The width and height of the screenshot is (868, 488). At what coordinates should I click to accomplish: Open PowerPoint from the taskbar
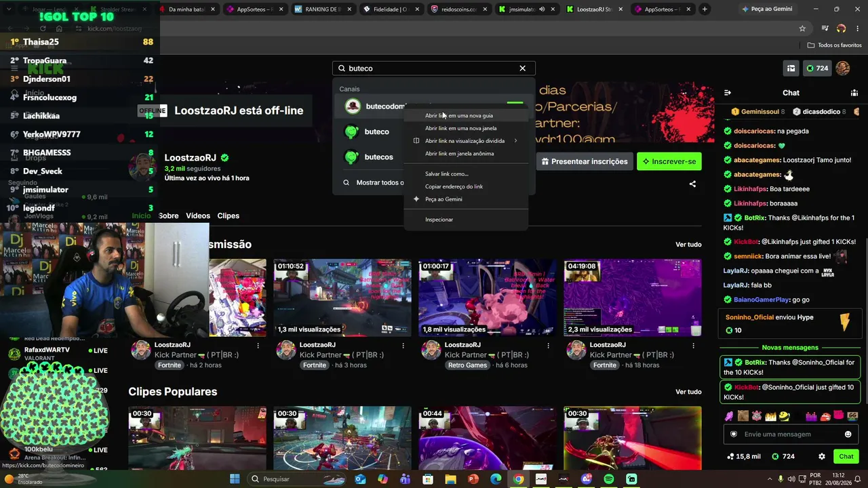473,479
